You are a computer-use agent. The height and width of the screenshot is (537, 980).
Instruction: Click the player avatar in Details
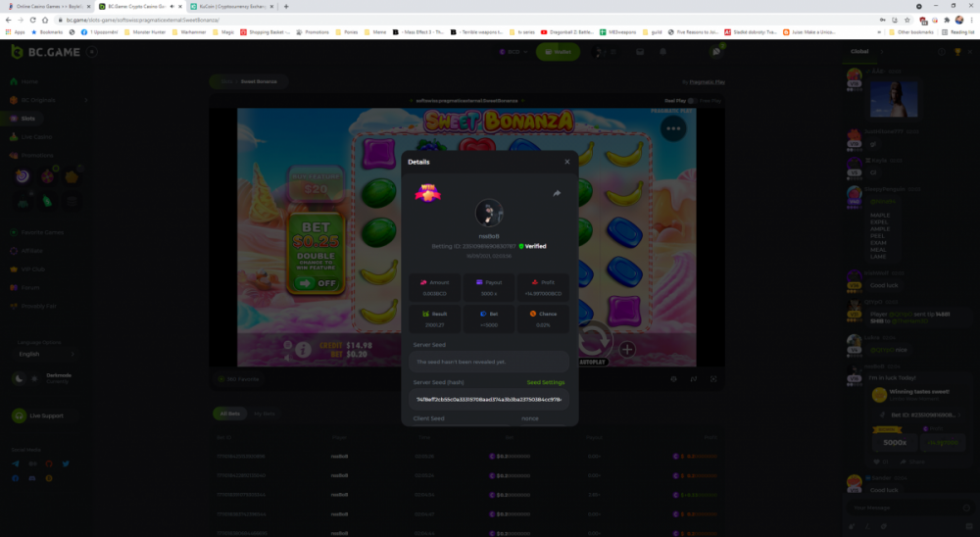coord(489,213)
